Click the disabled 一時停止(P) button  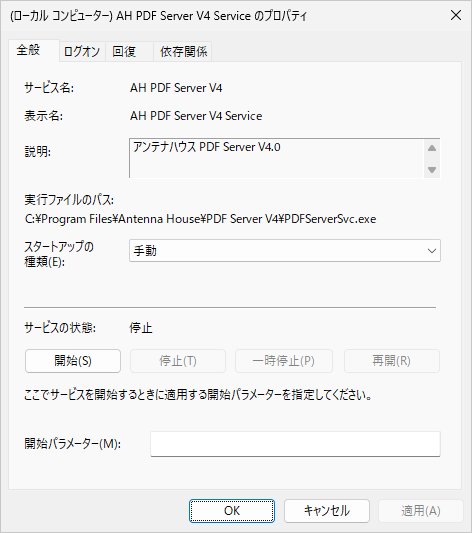pyautogui.click(x=284, y=361)
